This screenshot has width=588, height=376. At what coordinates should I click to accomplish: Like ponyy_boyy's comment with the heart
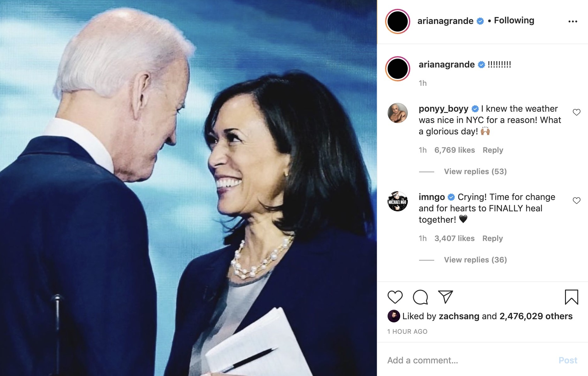pos(577,111)
